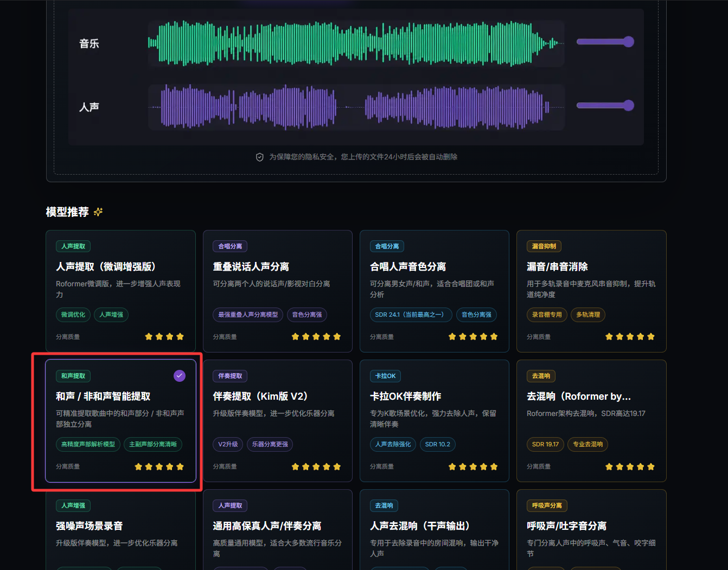Click the 人声去除强化 tag
Viewport: 728px width, 570px height.
pyautogui.click(x=393, y=444)
